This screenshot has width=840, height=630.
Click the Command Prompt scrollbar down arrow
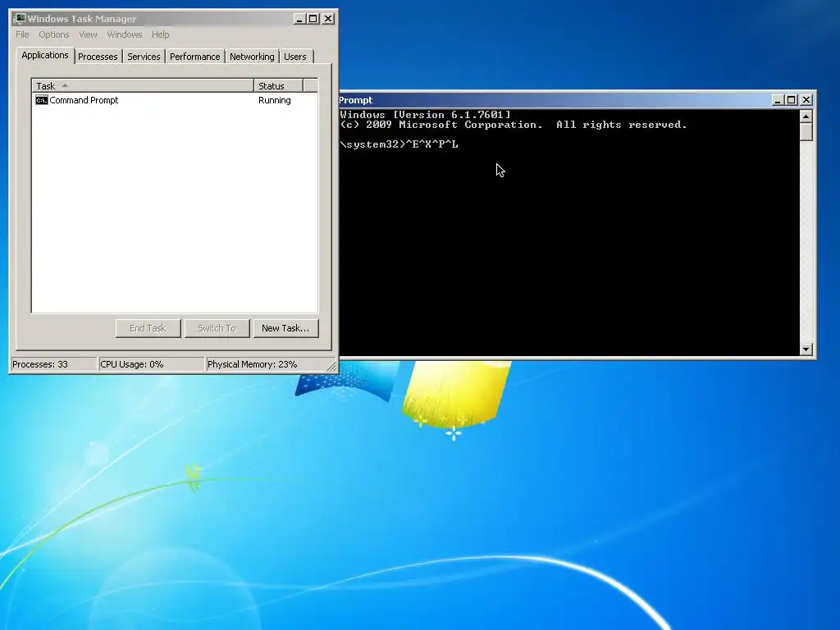(x=806, y=349)
